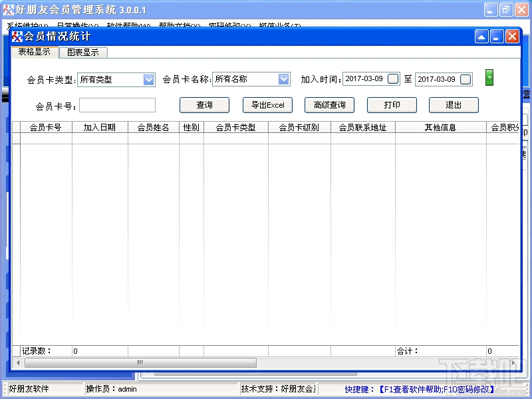Click the 打印 print button
The width and height of the screenshot is (532, 399).
[x=392, y=105]
